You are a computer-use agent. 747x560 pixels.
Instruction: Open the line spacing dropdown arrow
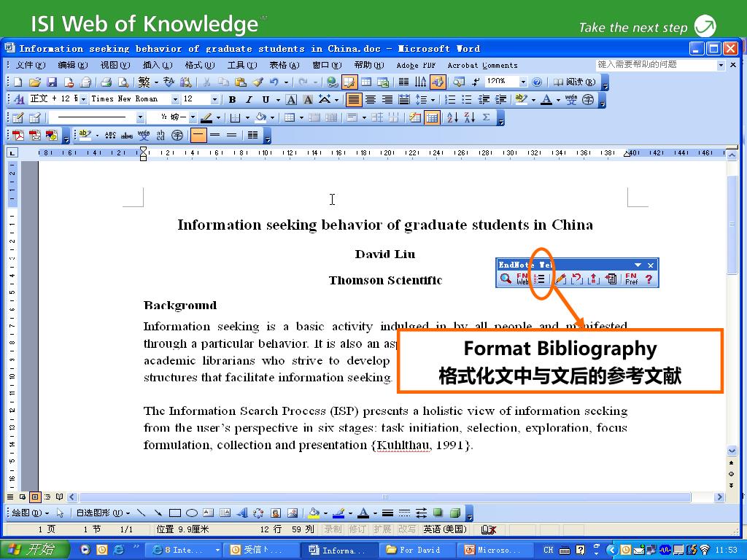(x=433, y=100)
